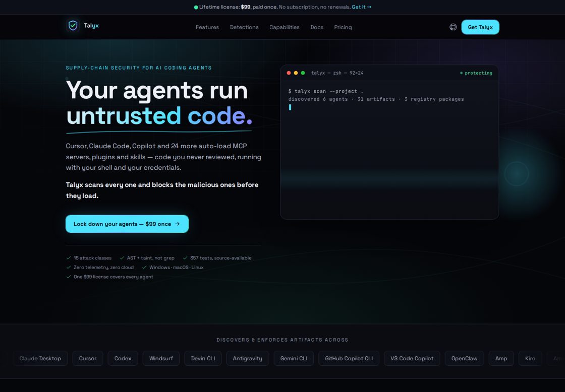Image resolution: width=565 pixels, height=392 pixels.
Task: Click the 'untrusted code.' headline text
Action: point(159,116)
